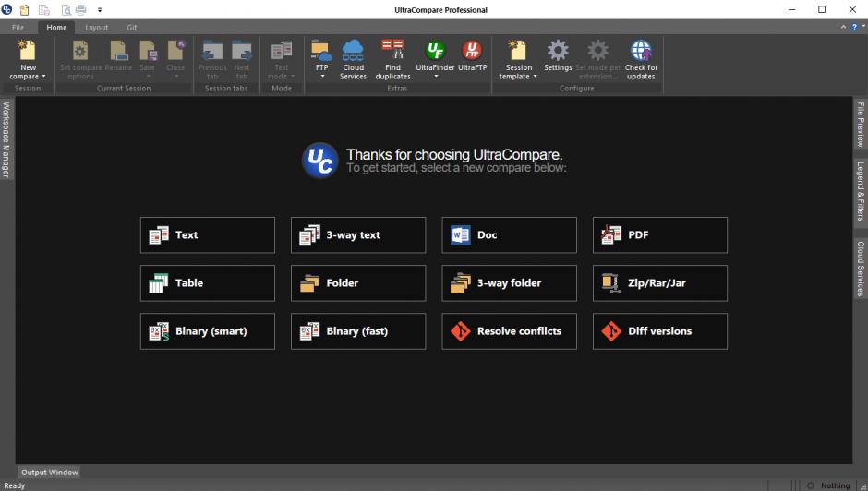The height and width of the screenshot is (491, 868).
Task: Open the File menu tab
Action: [18, 27]
